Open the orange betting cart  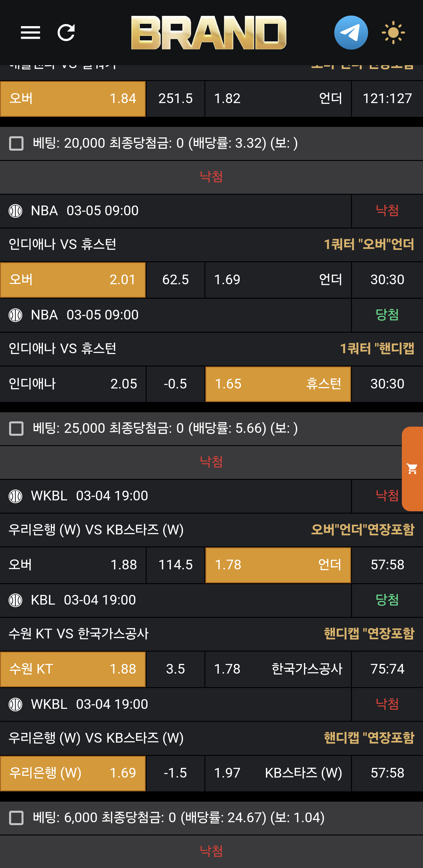412,468
